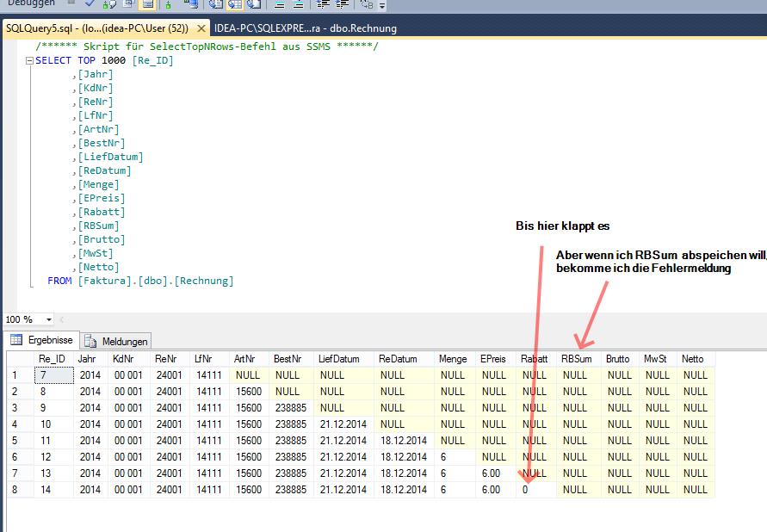Click the Netto column header

point(696,359)
